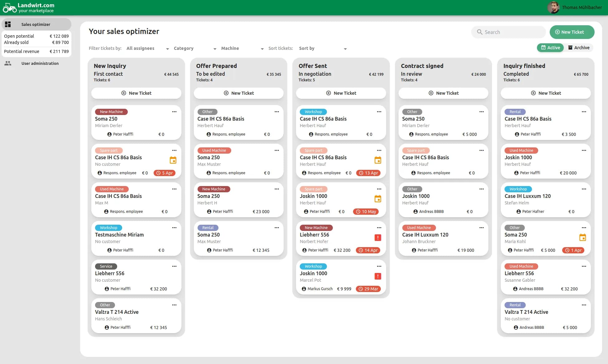Expand the Category filter dropdown
Viewport: 608px width, 364px height.
tap(195, 48)
